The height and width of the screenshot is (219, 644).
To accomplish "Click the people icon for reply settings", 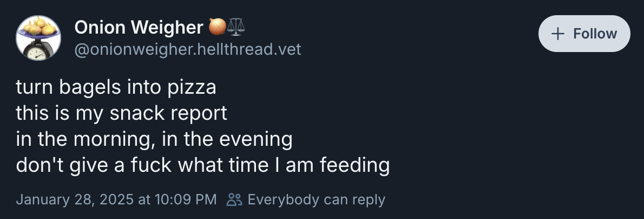I will click(x=234, y=199).
